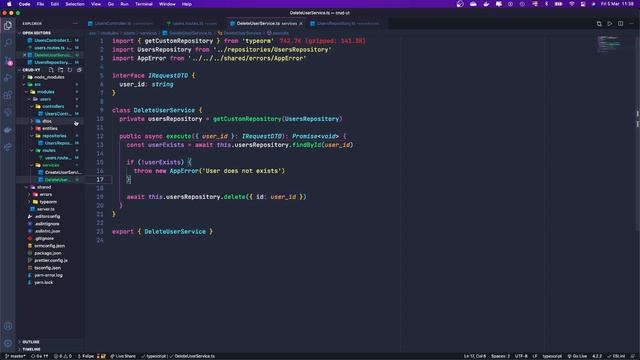
Task: Open the Explorer view in the activity bar
Action: [x=8, y=25]
